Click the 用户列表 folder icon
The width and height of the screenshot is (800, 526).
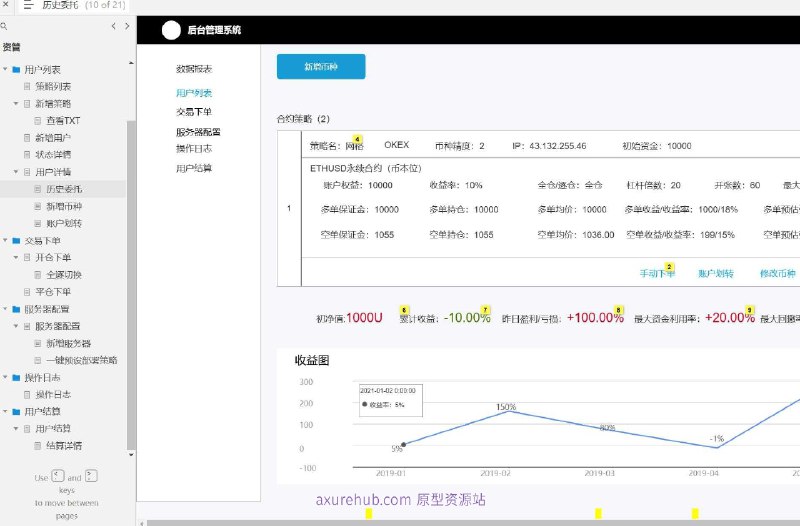click(16, 69)
